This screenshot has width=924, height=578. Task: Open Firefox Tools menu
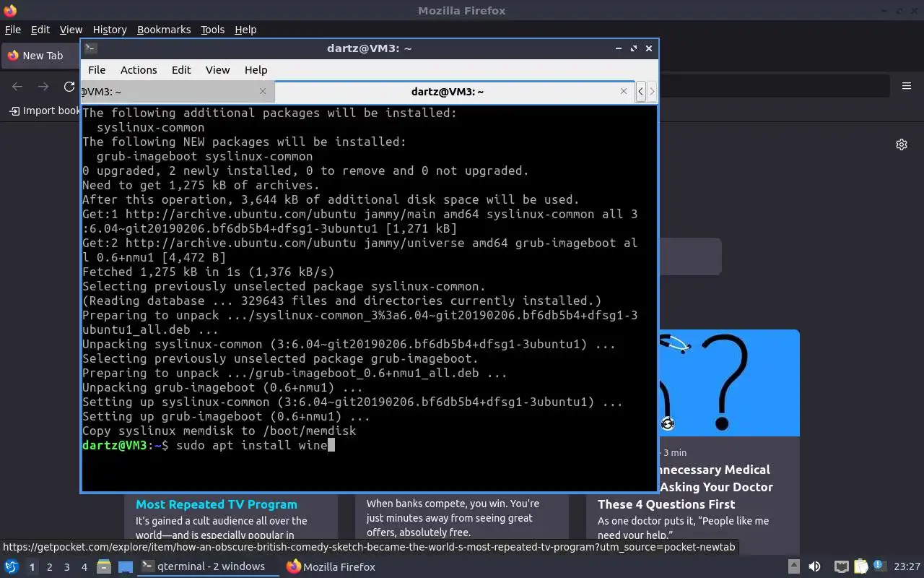point(212,30)
